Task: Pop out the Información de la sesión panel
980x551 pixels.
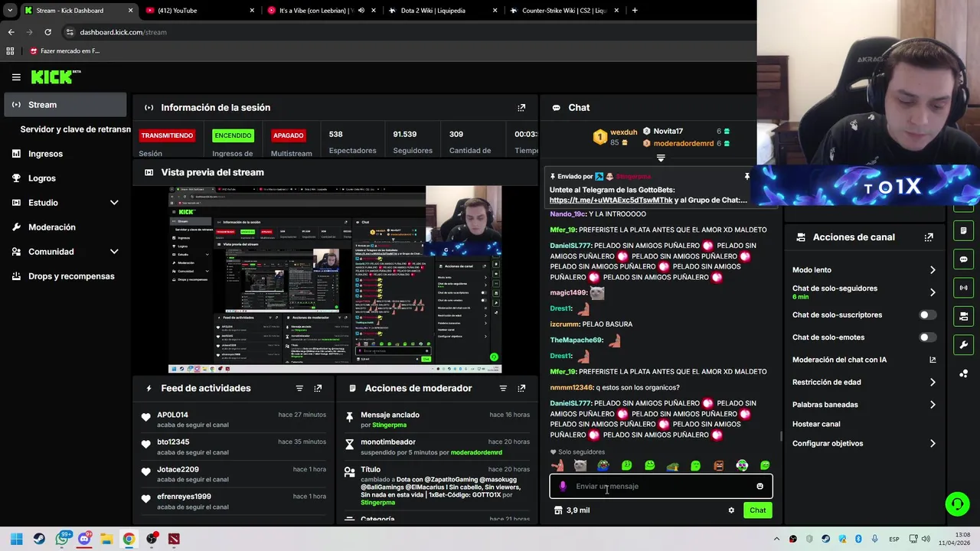Action: point(521,108)
